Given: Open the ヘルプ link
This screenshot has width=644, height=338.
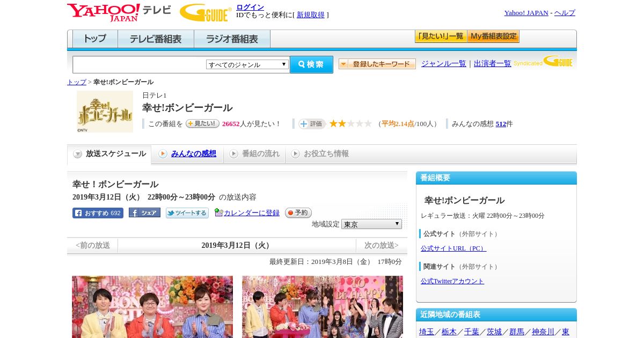Looking at the screenshot, I should pos(565,13).
